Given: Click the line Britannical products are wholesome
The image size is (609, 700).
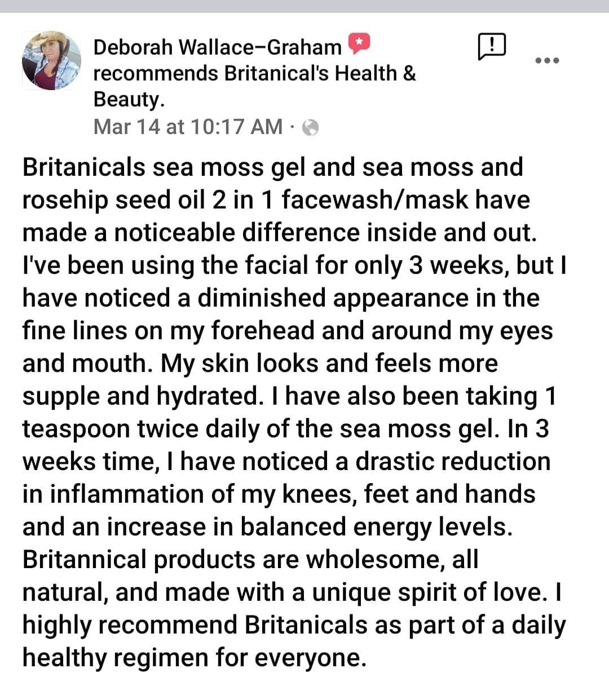Looking at the screenshot, I should 250,560.
